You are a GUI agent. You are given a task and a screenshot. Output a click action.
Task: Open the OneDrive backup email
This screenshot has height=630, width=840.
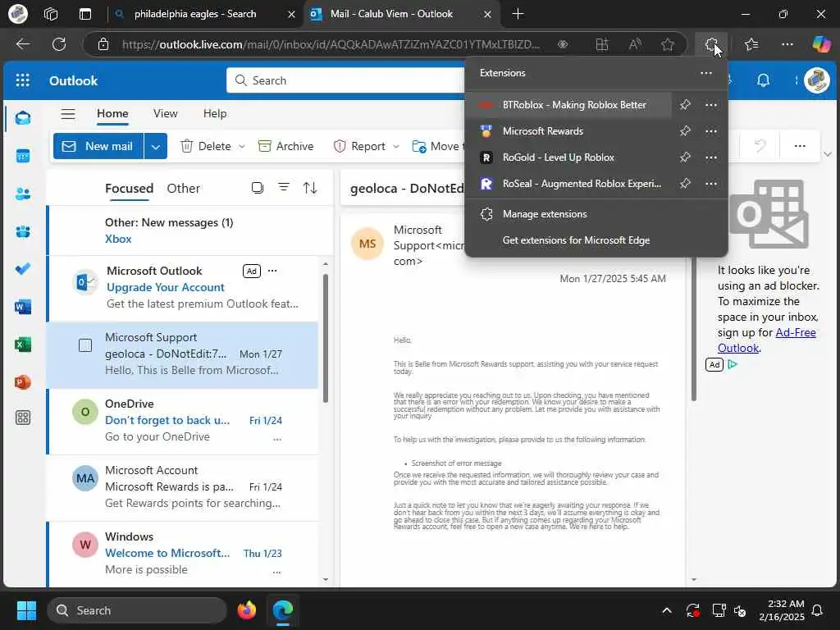click(x=182, y=421)
